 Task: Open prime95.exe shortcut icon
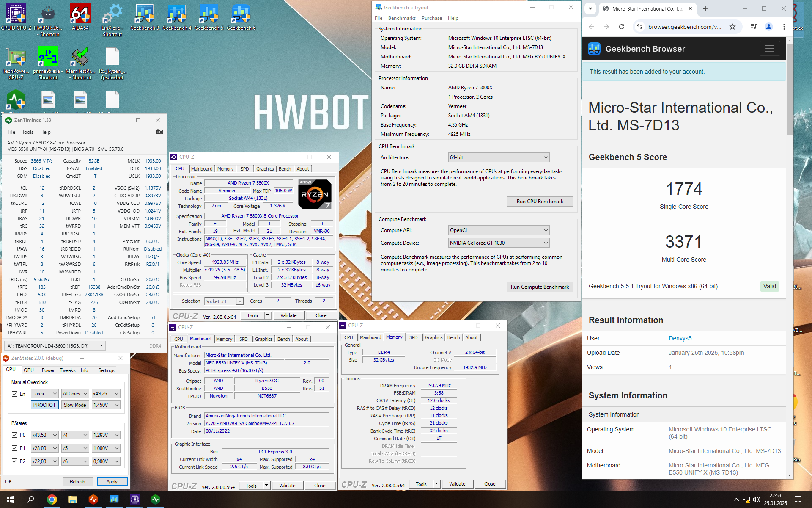pos(48,63)
